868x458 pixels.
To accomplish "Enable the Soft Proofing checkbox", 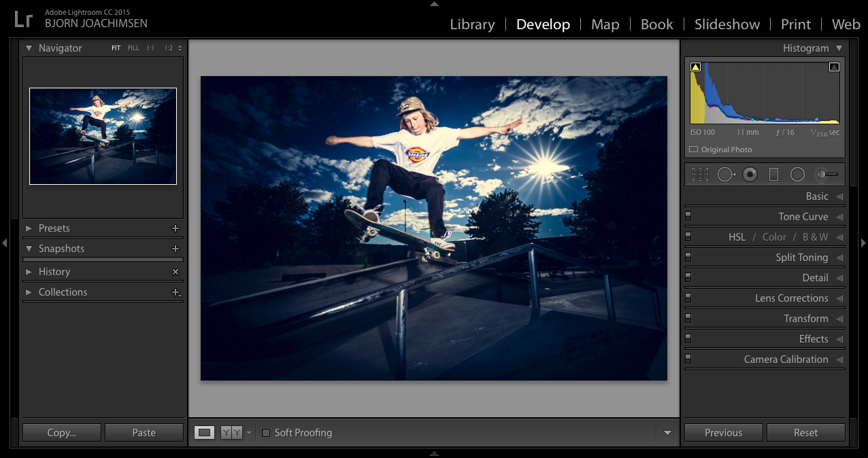I will click(266, 433).
